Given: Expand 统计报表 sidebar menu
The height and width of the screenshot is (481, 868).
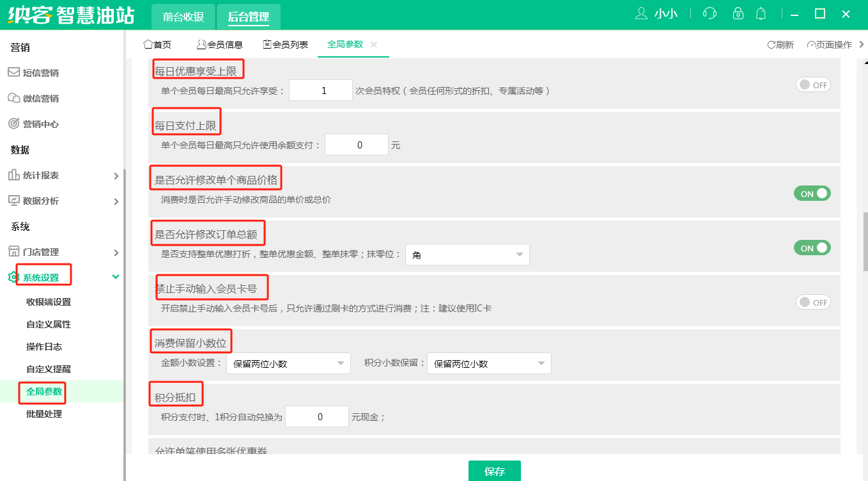Looking at the screenshot, I should coord(63,175).
